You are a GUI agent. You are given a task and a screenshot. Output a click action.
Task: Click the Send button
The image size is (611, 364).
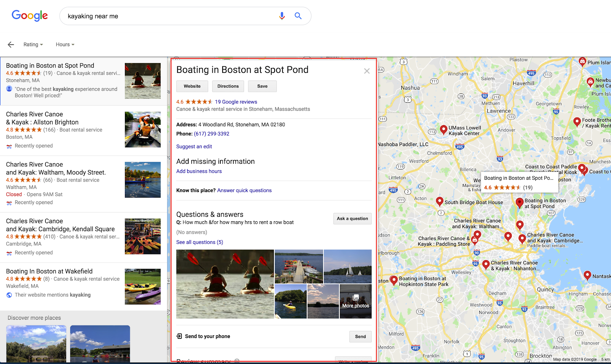(x=360, y=337)
